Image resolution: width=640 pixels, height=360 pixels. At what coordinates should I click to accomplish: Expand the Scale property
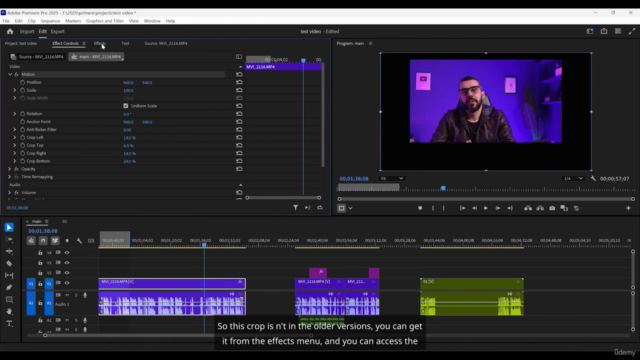[15, 90]
